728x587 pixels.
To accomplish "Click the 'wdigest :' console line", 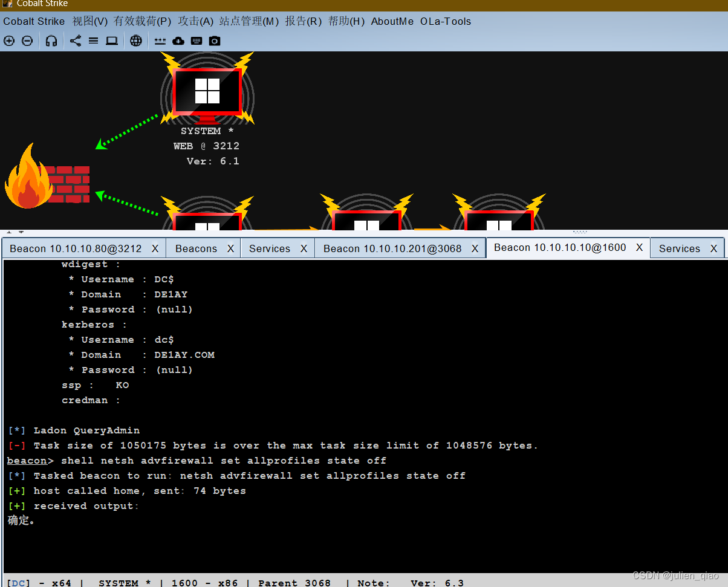I will click(91, 264).
